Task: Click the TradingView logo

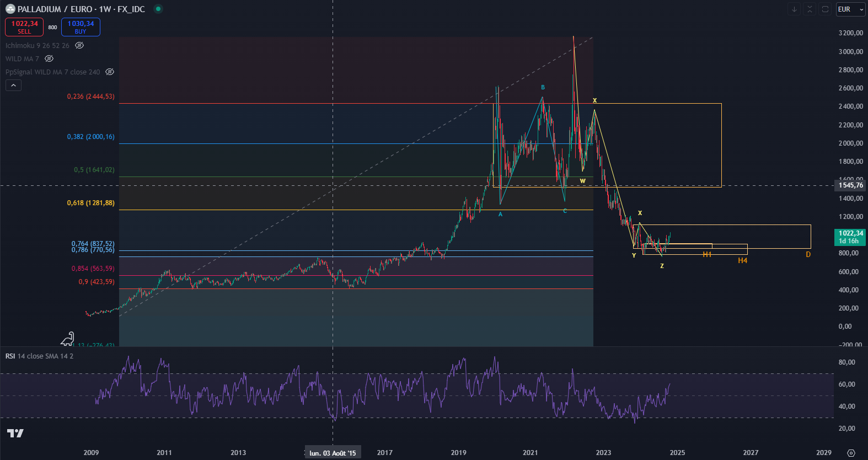Action: (x=15, y=433)
